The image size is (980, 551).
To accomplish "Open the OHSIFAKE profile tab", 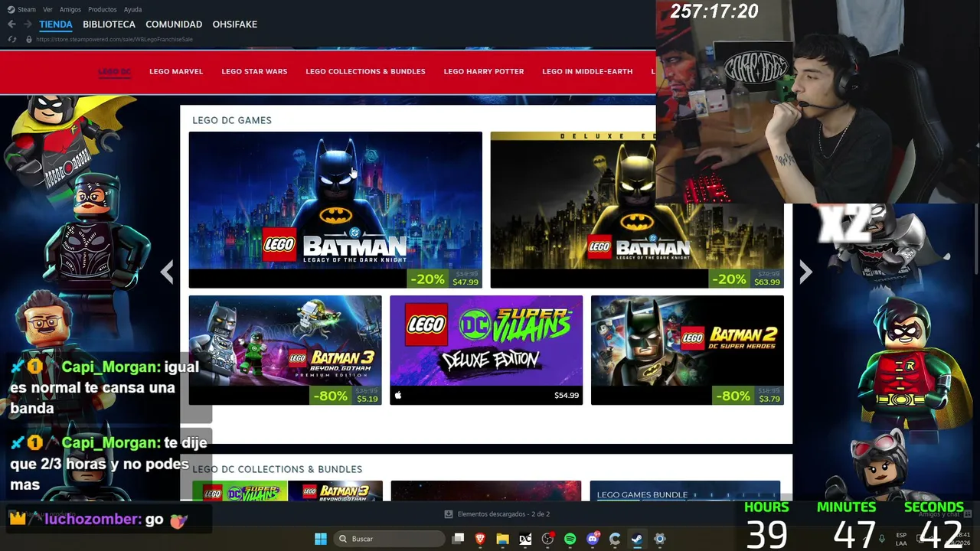I will (234, 24).
